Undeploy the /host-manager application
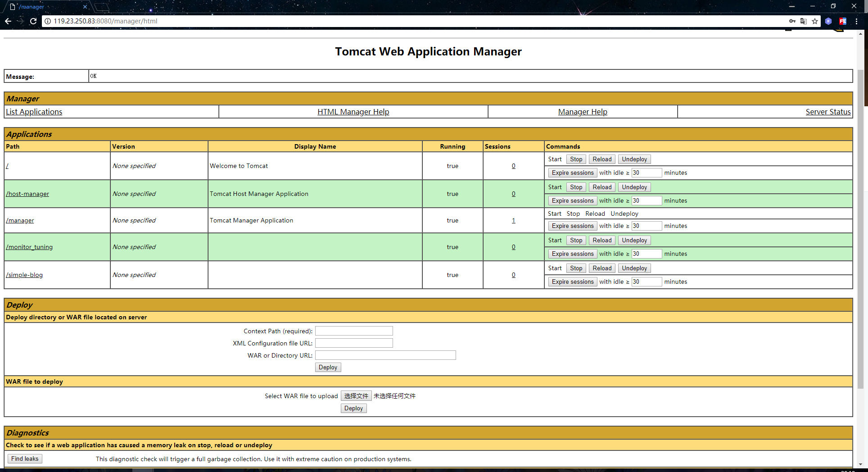This screenshot has height=472, width=868. click(634, 187)
